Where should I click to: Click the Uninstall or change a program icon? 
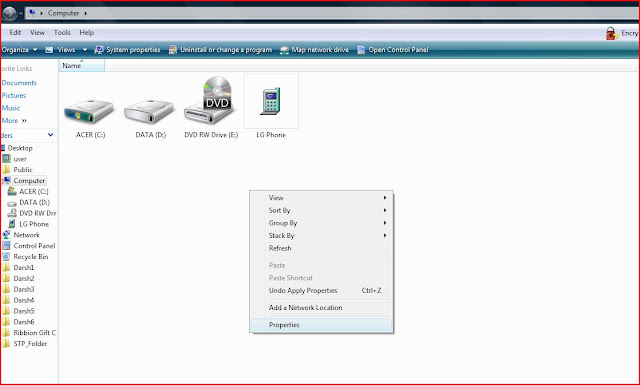(x=173, y=50)
